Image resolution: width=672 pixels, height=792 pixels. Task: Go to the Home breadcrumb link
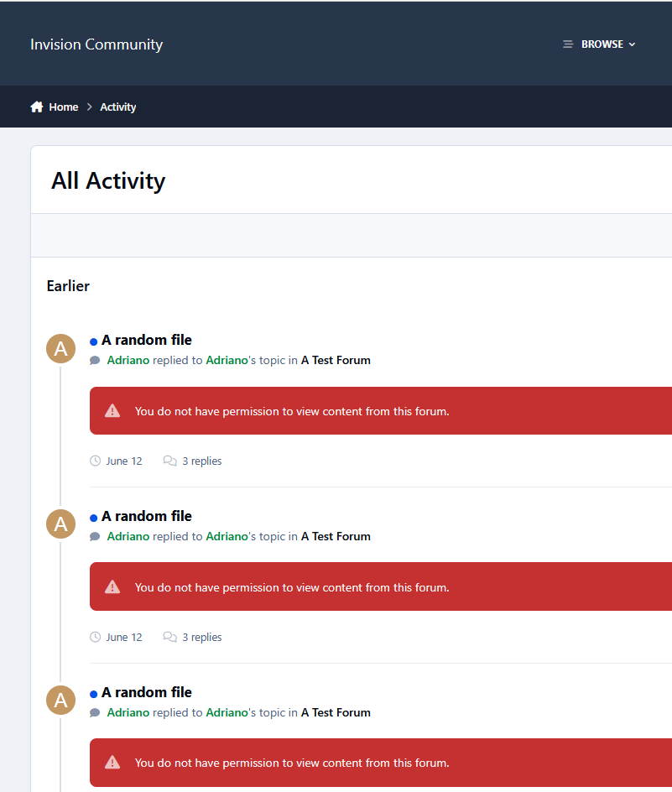point(64,107)
